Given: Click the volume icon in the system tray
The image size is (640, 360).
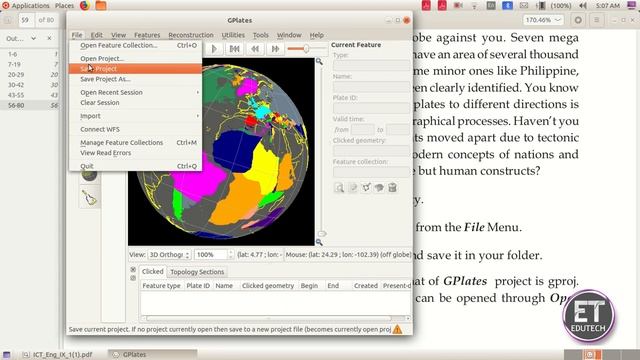Looking at the screenshot, I should [583, 5].
